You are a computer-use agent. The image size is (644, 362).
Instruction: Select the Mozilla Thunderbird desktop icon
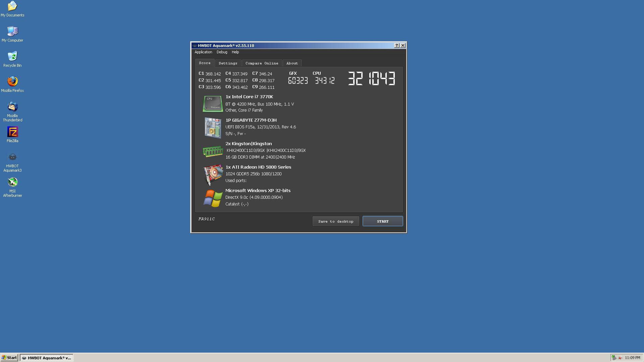click(x=12, y=112)
